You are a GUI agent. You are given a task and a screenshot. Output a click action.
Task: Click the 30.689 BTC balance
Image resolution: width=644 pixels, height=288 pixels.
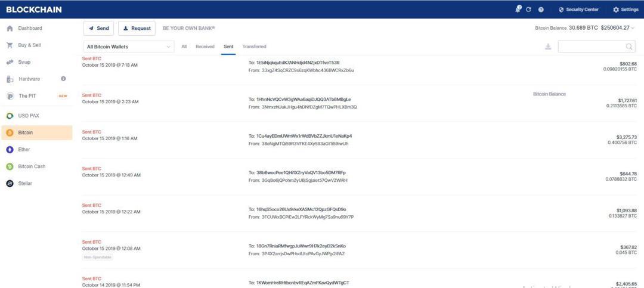pos(583,28)
